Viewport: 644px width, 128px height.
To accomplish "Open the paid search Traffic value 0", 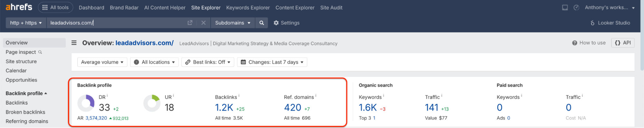I will click(569, 107).
